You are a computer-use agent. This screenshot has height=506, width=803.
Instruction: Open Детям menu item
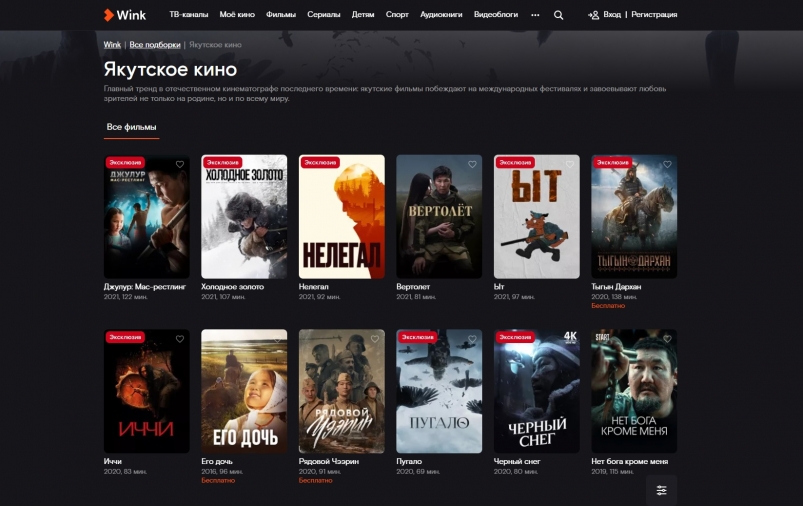(363, 15)
